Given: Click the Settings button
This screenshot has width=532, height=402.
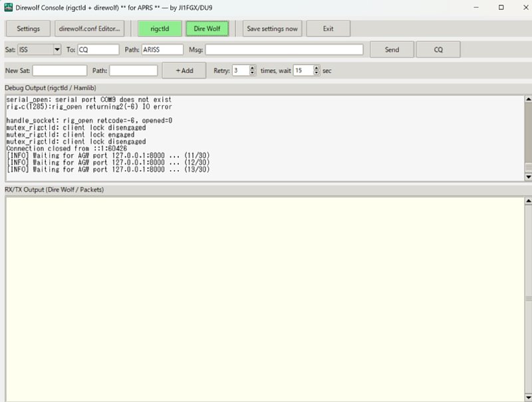Looking at the screenshot, I should pos(28,29).
